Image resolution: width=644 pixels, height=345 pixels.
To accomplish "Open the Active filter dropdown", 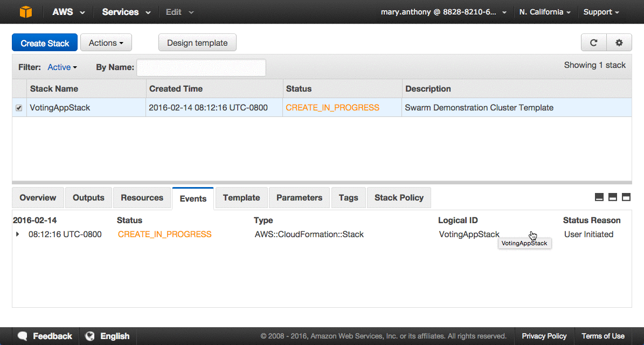I will [62, 67].
